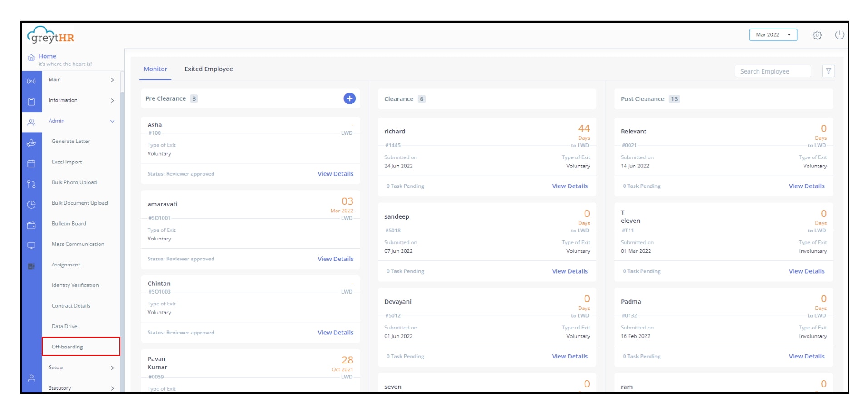Screen dimensions: 868x412
Task: View Details for Devayani
Action: [570, 357]
